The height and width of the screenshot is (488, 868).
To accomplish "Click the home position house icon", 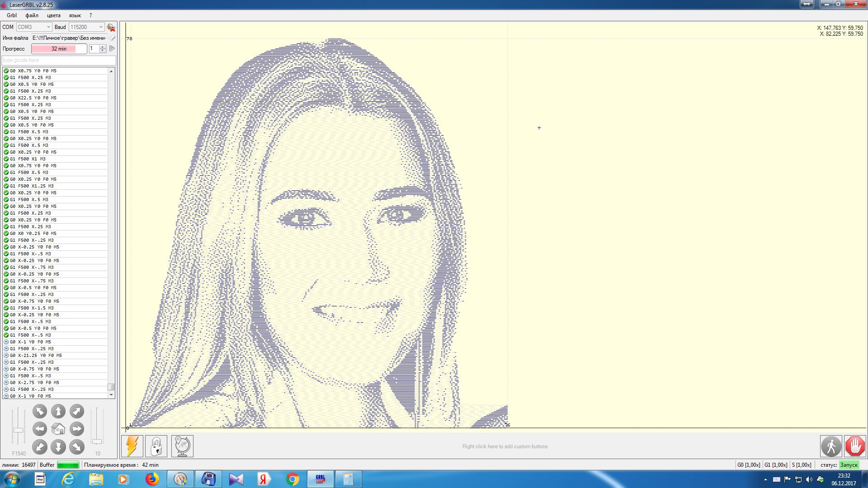I will 58,429.
